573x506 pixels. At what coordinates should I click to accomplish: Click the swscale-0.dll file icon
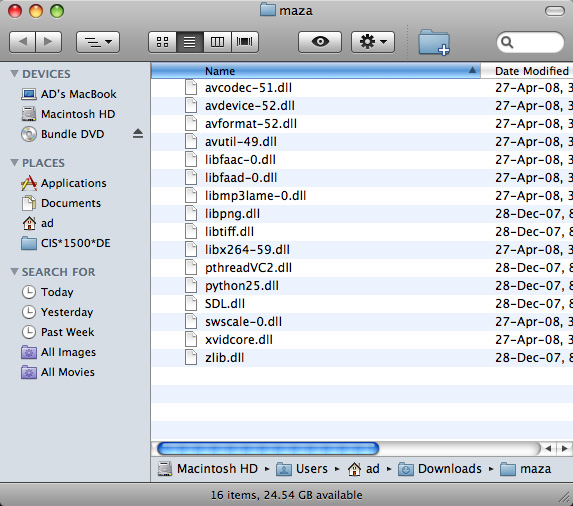pyautogui.click(x=191, y=322)
